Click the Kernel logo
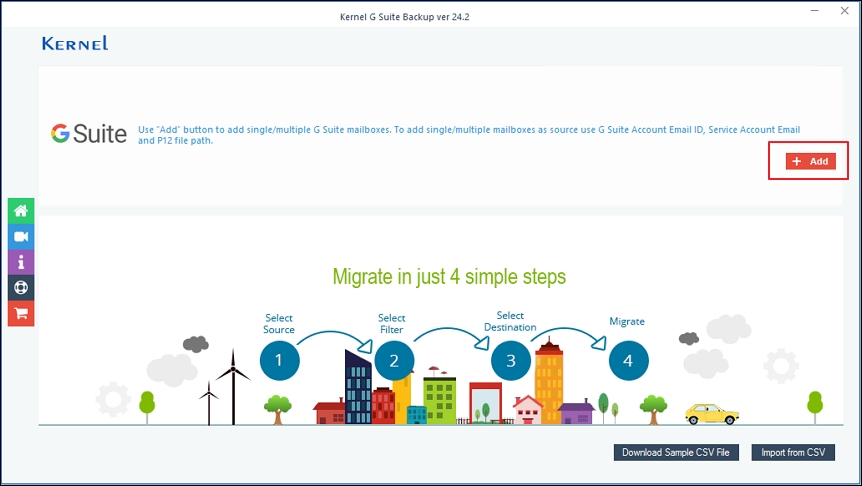This screenshot has width=862, height=486. coord(75,43)
